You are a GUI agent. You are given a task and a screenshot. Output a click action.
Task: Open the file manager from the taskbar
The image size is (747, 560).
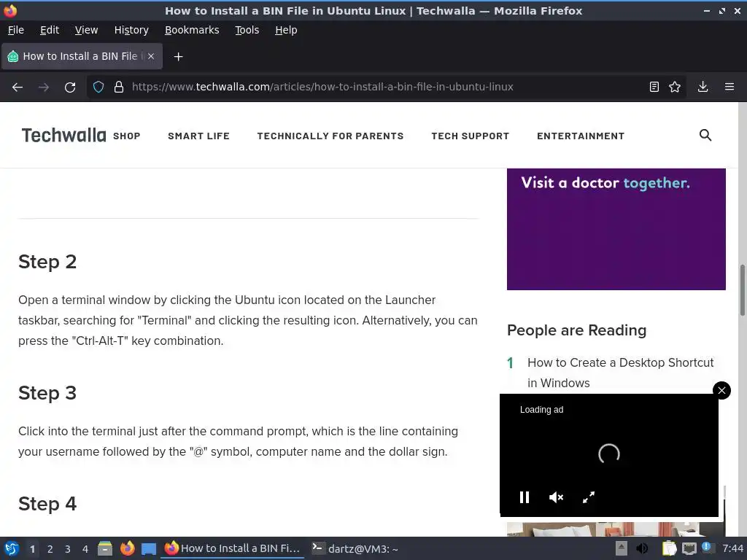point(105,548)
